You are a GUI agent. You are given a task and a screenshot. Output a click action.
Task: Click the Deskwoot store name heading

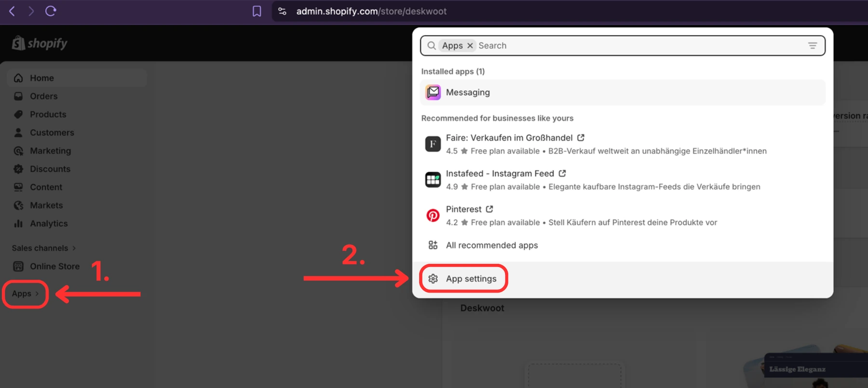[x=482, y=308]
